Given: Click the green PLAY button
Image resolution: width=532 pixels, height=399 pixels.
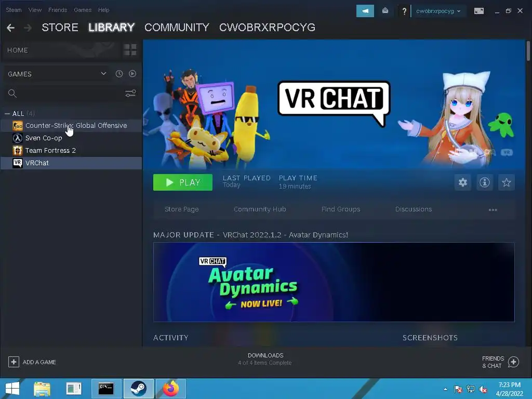Looking at the screenshot, I should tap(183, 182).
